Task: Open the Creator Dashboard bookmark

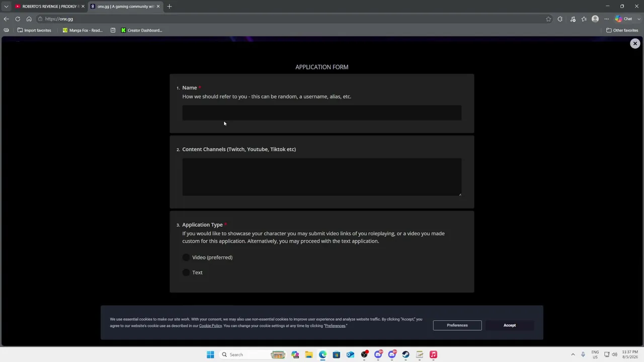Action: (x=141, y=30)
